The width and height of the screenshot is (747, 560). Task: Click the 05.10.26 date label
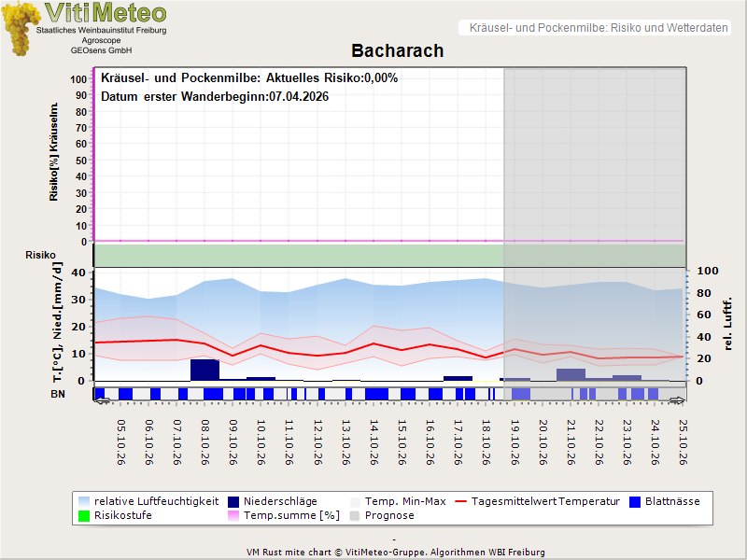click(x=121, y=442)
